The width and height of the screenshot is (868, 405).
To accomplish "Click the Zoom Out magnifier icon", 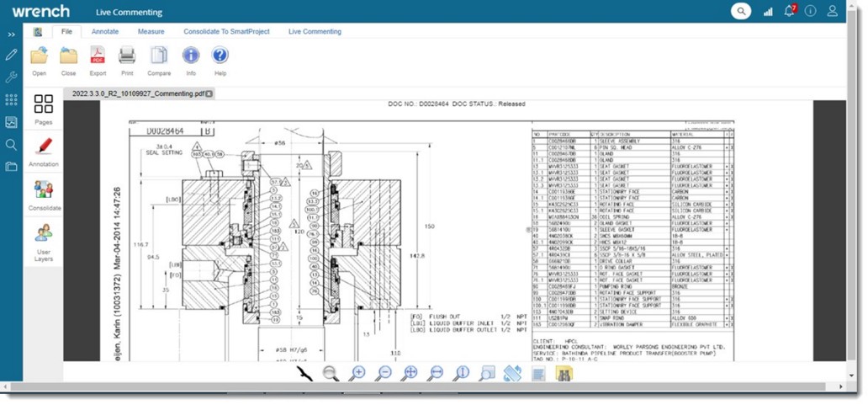I will [x=384, y=373].
